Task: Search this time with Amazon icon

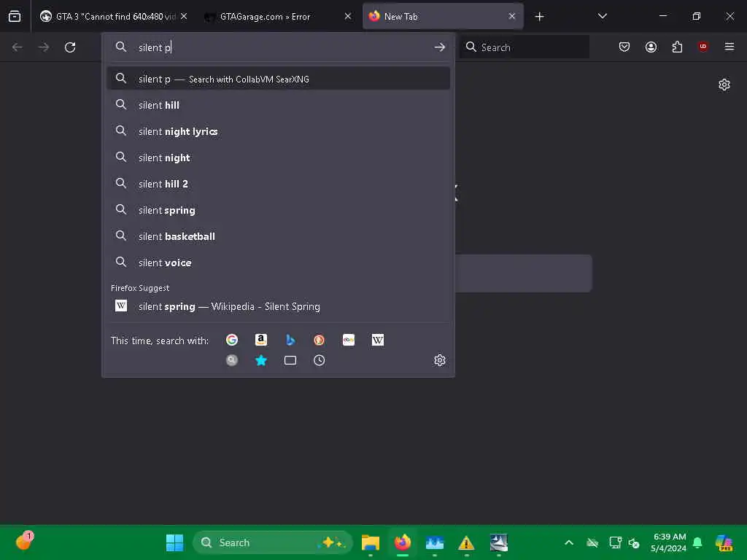Action: click(x=261, y=340)
